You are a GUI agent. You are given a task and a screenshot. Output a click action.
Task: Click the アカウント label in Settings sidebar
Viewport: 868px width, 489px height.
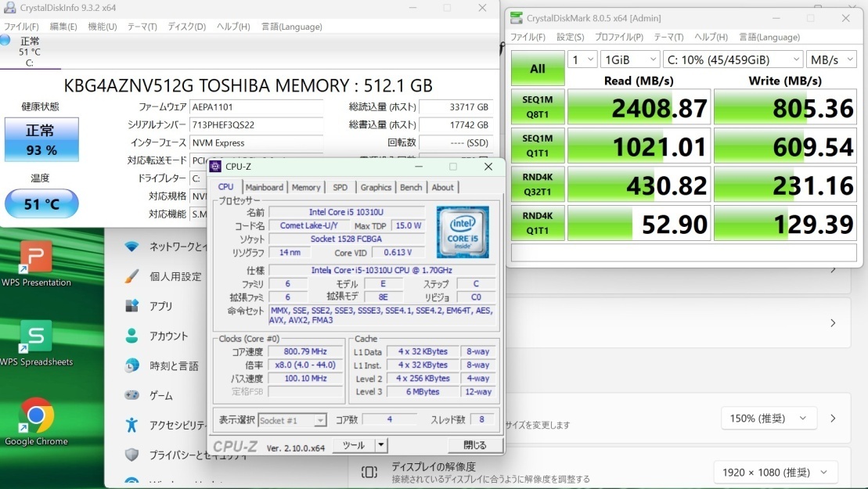coord(168,336)
